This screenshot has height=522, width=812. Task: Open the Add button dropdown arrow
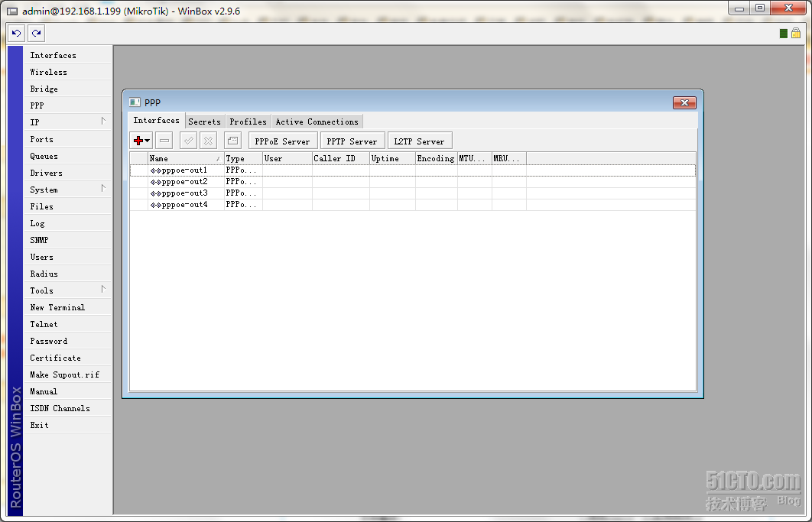[148, 141]
